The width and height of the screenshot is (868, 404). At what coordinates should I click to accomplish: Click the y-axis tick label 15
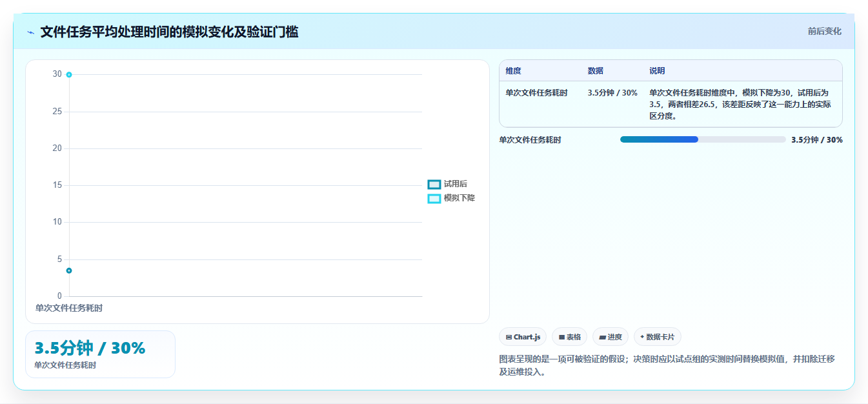(57, 185)
